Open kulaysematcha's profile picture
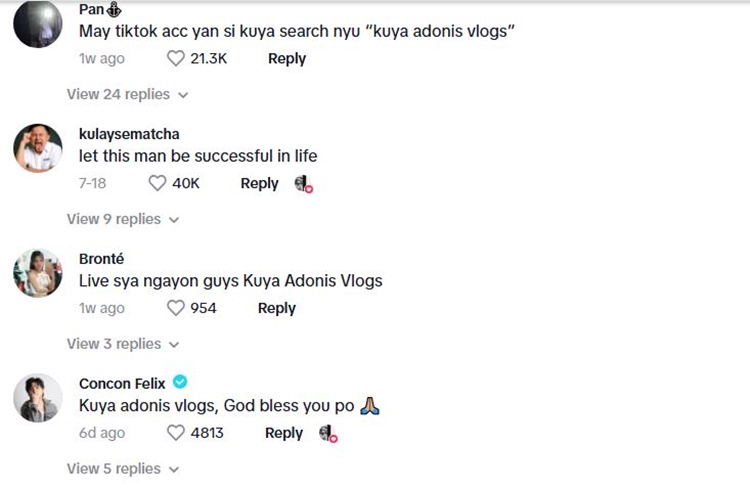This screenshot has height=488, width=750. [38, 150]
